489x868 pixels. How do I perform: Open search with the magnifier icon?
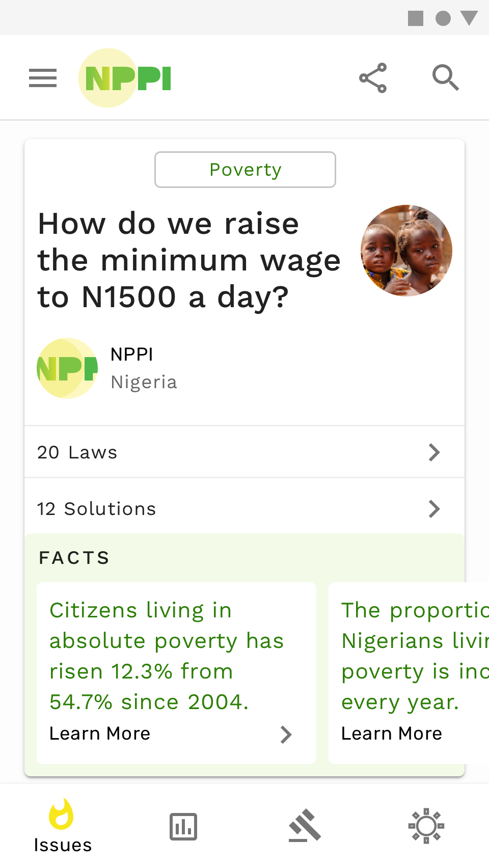(x=445, y=78)
